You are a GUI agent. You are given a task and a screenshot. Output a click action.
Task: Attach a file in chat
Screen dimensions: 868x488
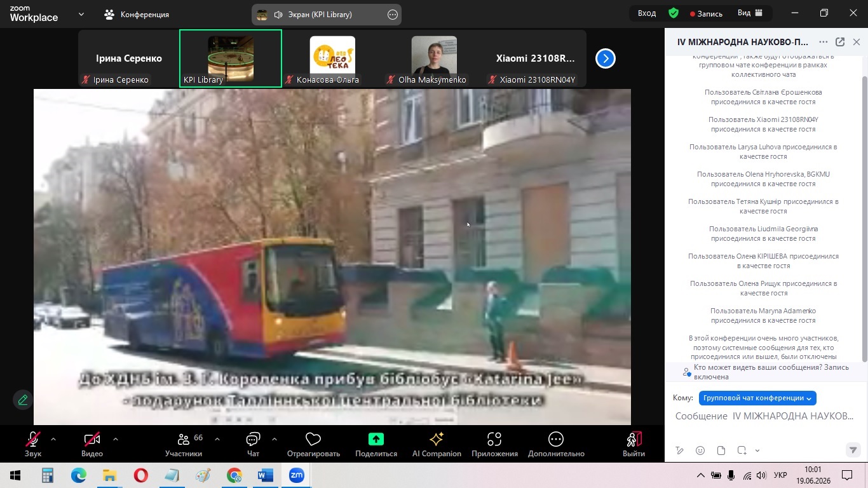(x=721, y=451)
